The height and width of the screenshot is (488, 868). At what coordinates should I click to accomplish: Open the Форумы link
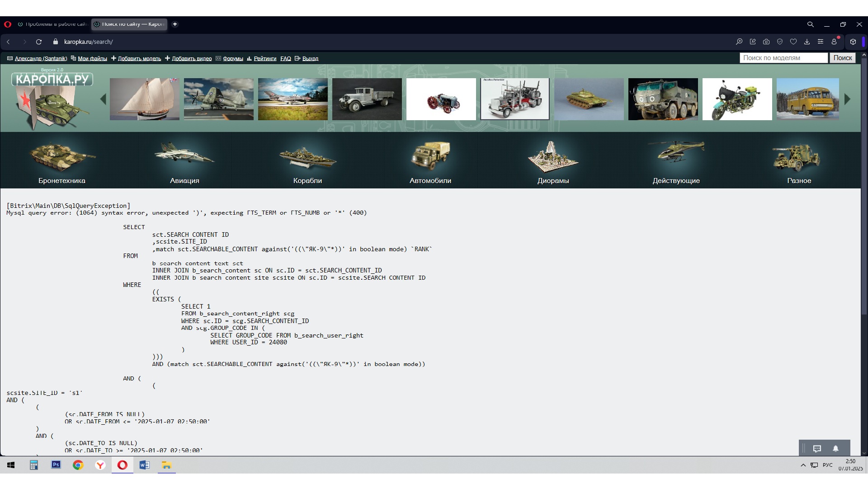tap(233, 59)
